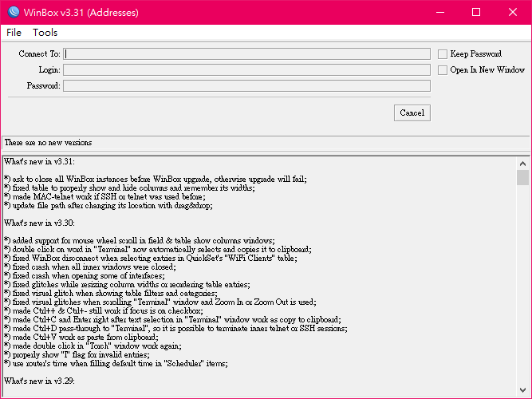
Task: Click the Connect To address field
Action: coord(246,54)
